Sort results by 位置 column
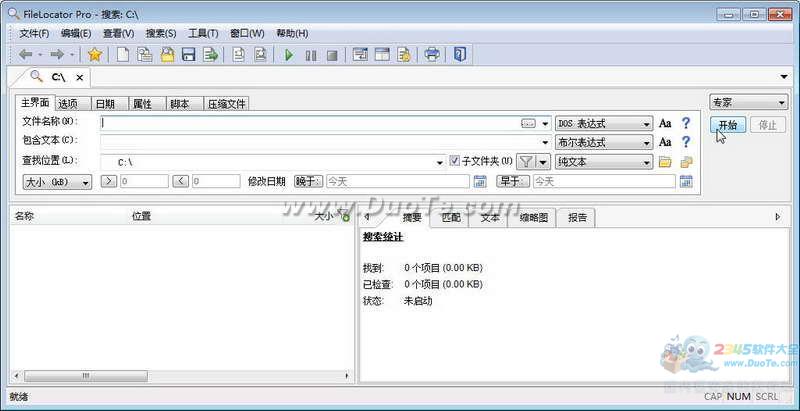The image size is (800, 411). point(141,216)
